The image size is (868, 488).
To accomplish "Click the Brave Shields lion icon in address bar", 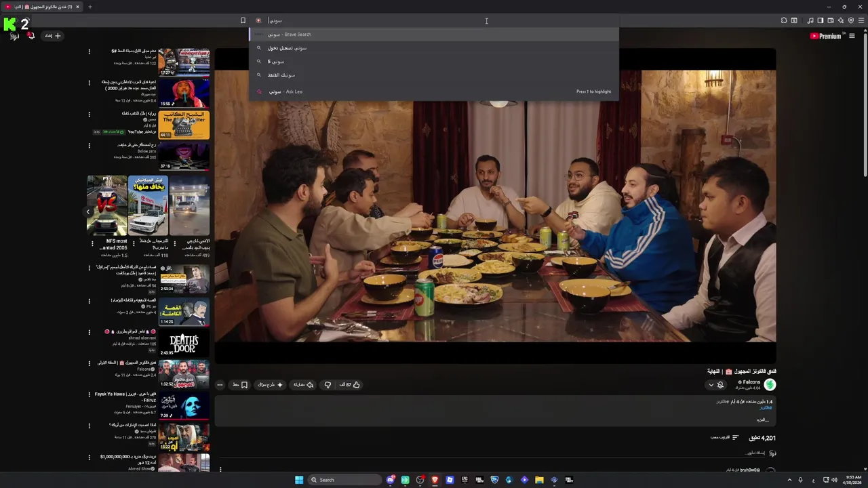I will point(258,20).
